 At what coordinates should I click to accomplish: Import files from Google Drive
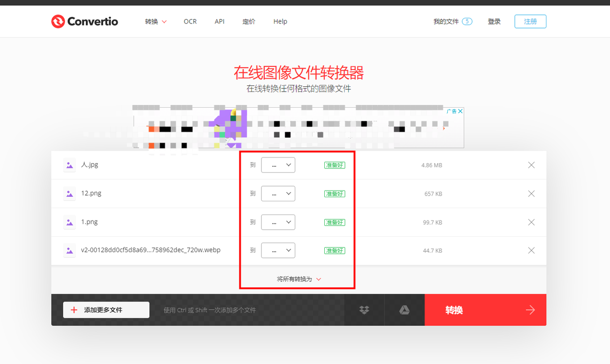(x=404, y=310)
